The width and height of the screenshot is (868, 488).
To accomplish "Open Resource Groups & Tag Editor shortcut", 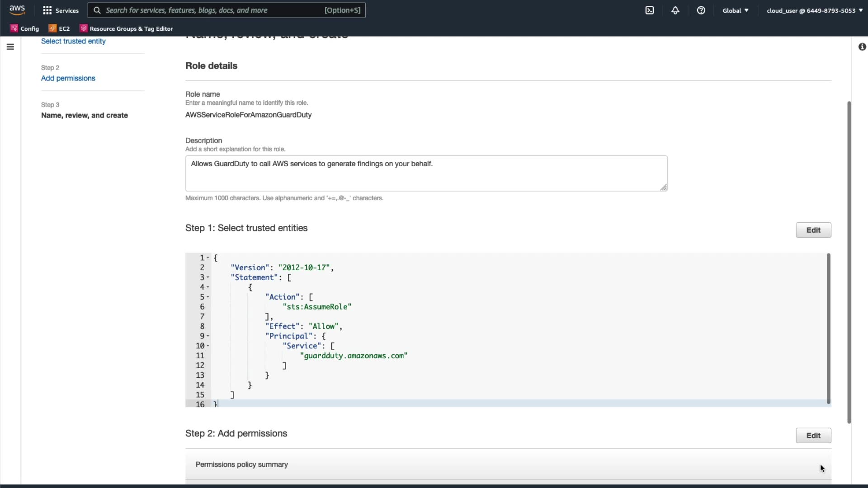I will (x=127, y=28).
